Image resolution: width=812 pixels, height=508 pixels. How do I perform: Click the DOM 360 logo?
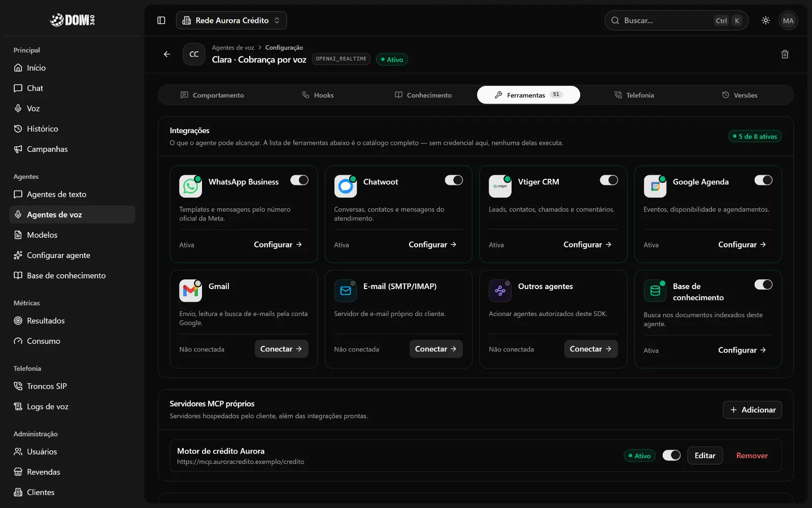pos(72,20)
